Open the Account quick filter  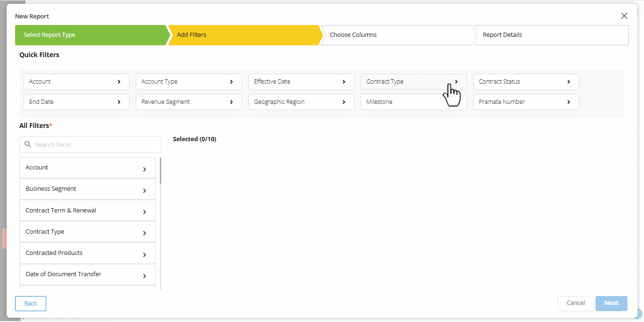coord(76,82)
